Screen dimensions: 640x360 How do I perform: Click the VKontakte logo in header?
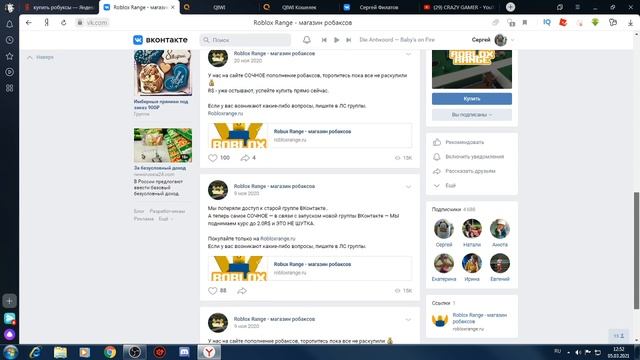[x=160, y=40]
